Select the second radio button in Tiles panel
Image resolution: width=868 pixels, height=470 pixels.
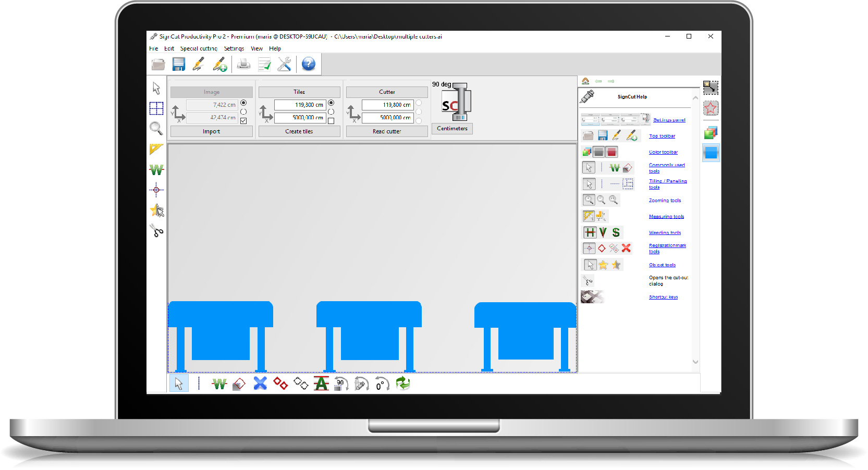click(x=331, y=112)
